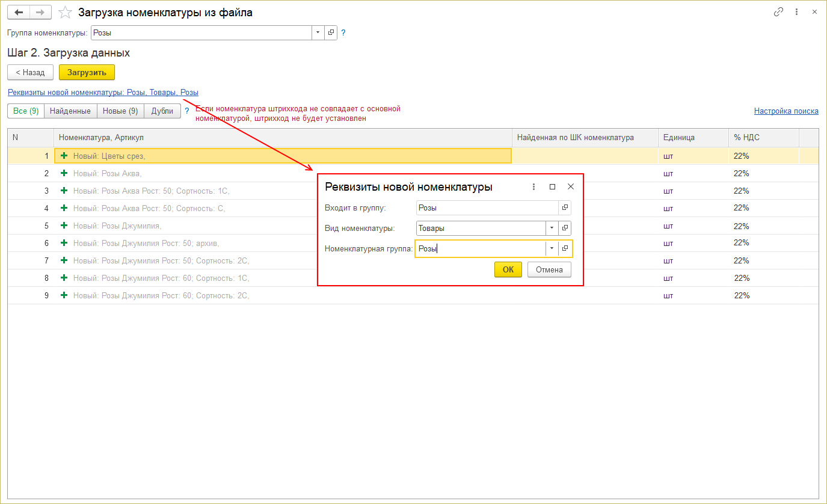Expand the Вид номенклатуры dropdown
The image size is (827, 504).
[552, 228]
